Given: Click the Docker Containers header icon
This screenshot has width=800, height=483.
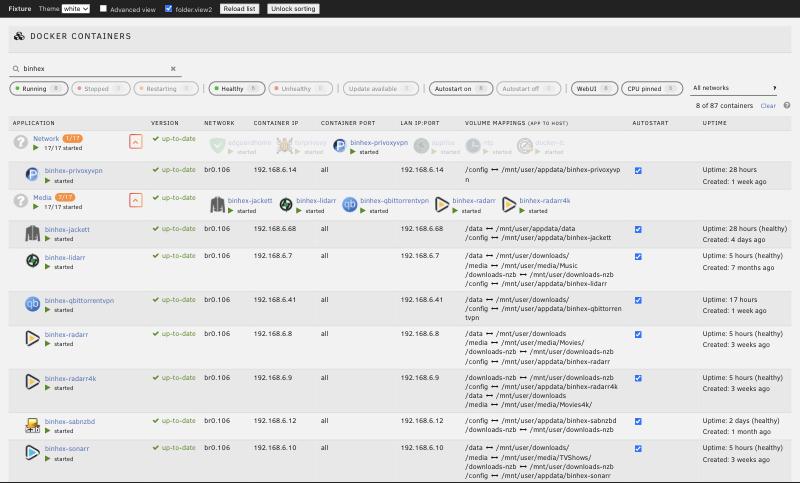Looking at the screenshot, I should point(19,36).
